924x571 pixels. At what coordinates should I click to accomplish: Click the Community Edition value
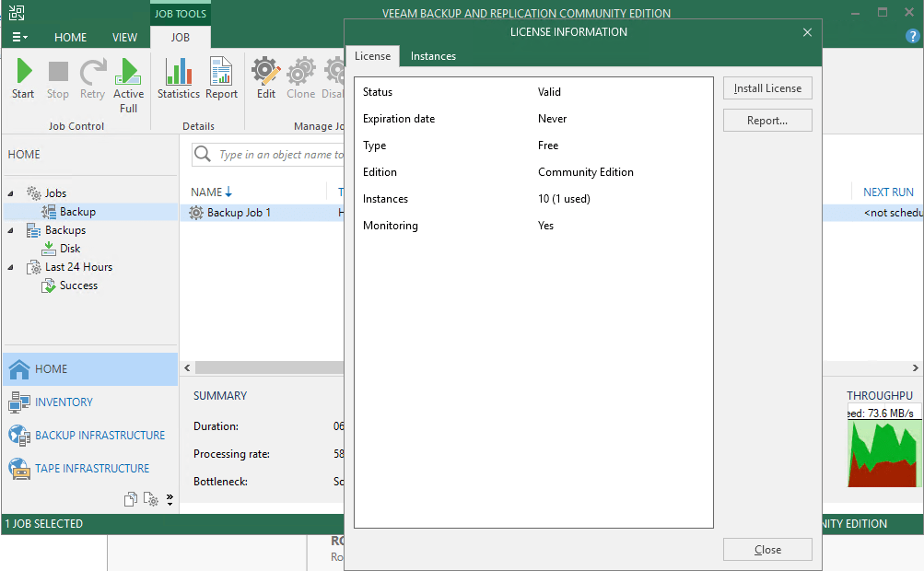point(586,172)
